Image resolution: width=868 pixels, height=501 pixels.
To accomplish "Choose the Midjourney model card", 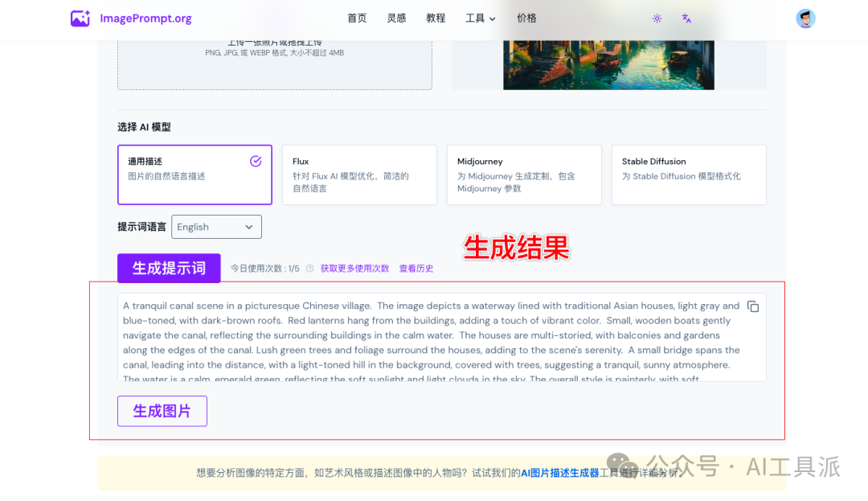I will tap(524, 175).
